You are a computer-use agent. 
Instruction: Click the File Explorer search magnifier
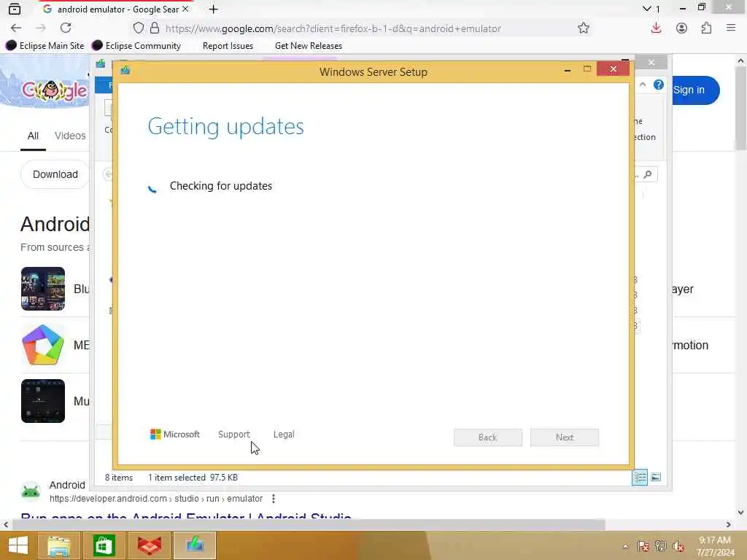[648, 175]
